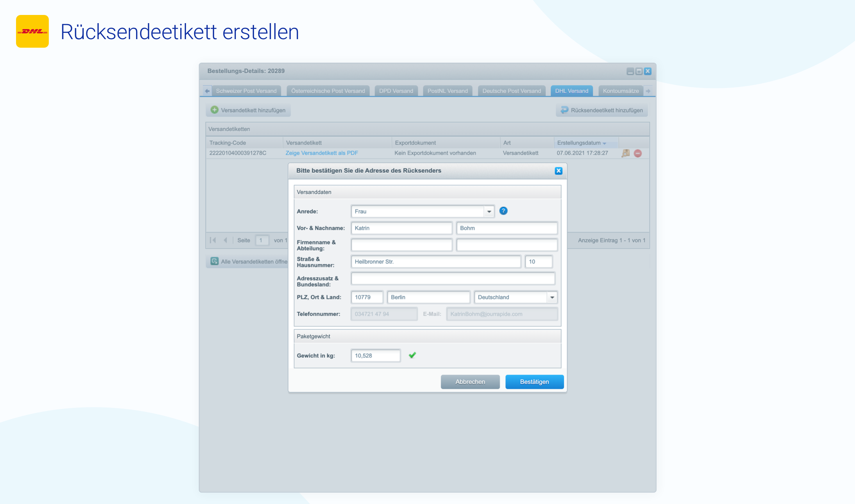
Task: Switch to Österreichische Post Versand tab
Action: point(328,91)
